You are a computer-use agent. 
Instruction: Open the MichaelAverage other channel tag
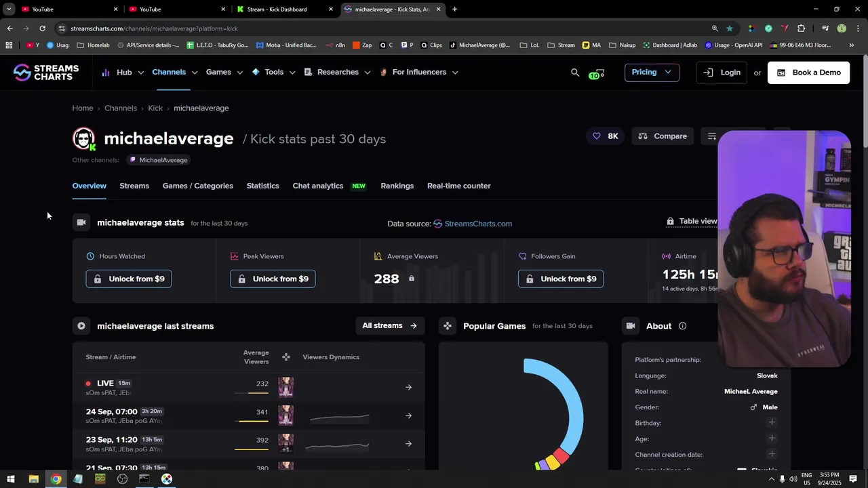pos(159,160)
